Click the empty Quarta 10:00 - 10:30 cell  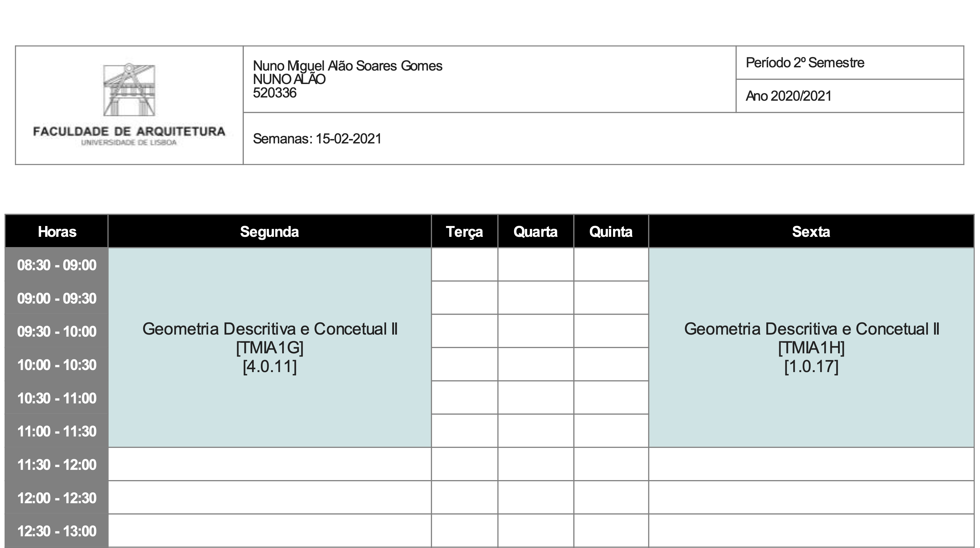(x=535, y=364)
